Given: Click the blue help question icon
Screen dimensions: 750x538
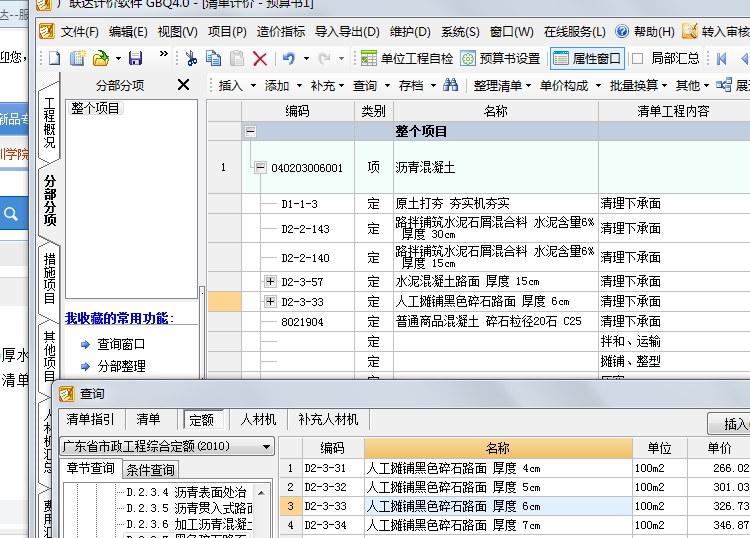Looking at the screenshot, I should pyautogui.click(x=622, y=31).
